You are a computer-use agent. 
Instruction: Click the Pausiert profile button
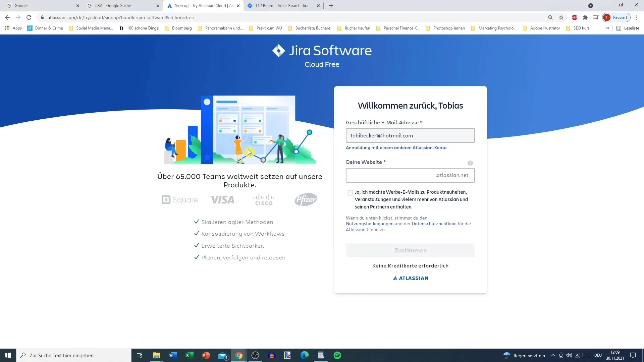tap(616, 17)
